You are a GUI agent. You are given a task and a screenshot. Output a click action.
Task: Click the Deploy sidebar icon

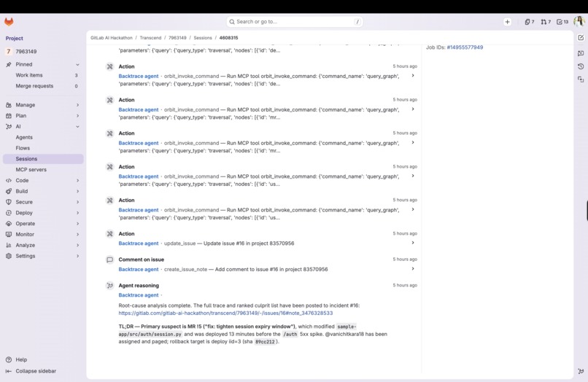(9, 213)
